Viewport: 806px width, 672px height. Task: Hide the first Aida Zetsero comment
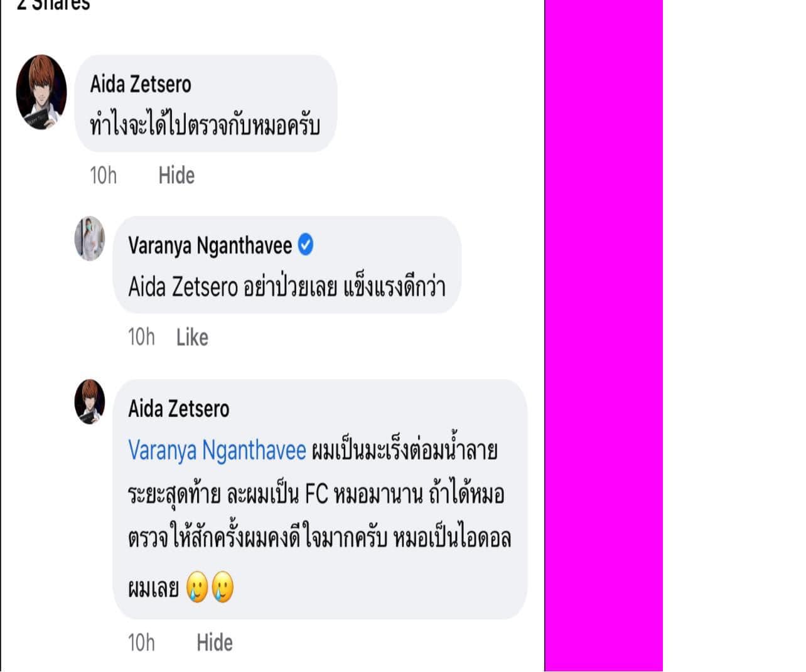176,175
